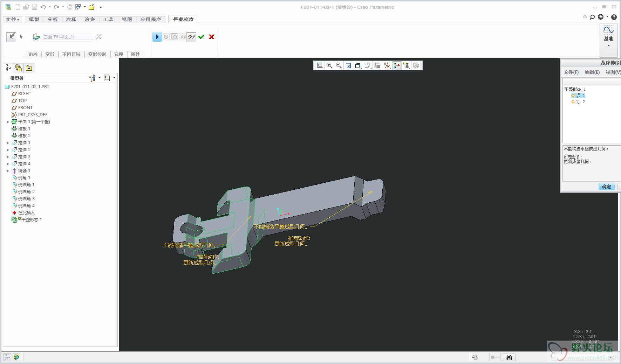Open the 变形控制 panel tab
Screen dimensions: 621x364
[x=97, y=54]
